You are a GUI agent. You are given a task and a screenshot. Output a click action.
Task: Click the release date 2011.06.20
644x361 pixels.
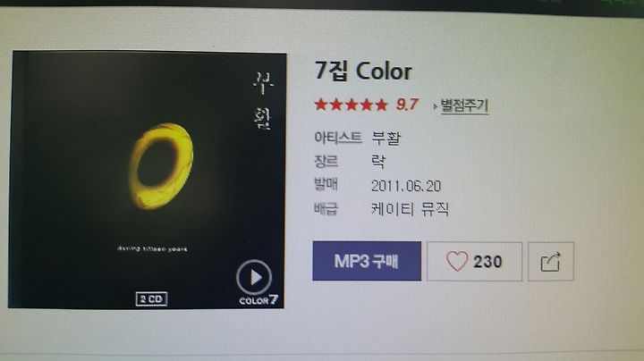(x=406, y=186)
